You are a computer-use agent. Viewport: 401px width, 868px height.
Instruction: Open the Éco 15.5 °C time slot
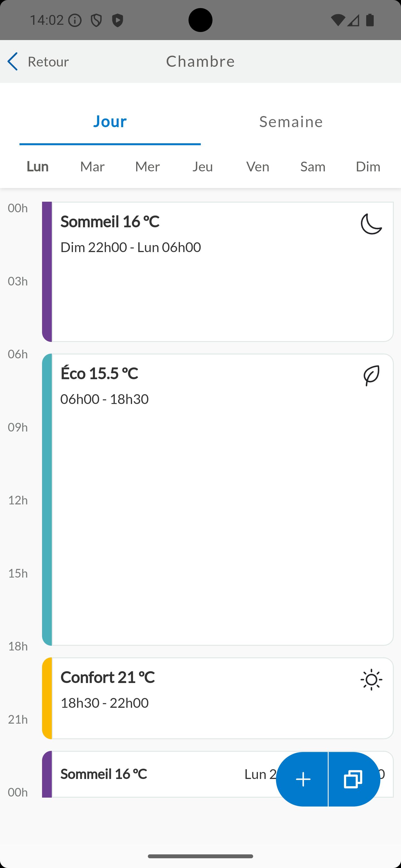tap(218, 499)
